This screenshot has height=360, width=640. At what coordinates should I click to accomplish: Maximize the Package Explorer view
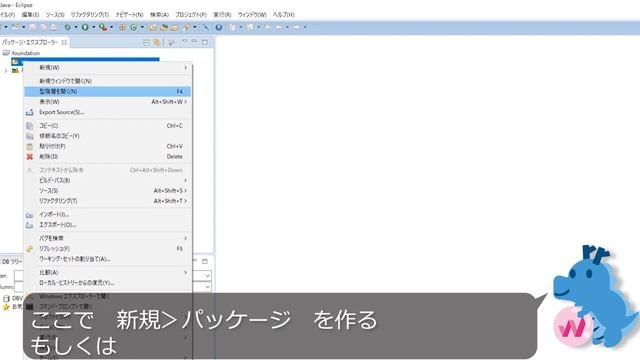coord(205,42)
